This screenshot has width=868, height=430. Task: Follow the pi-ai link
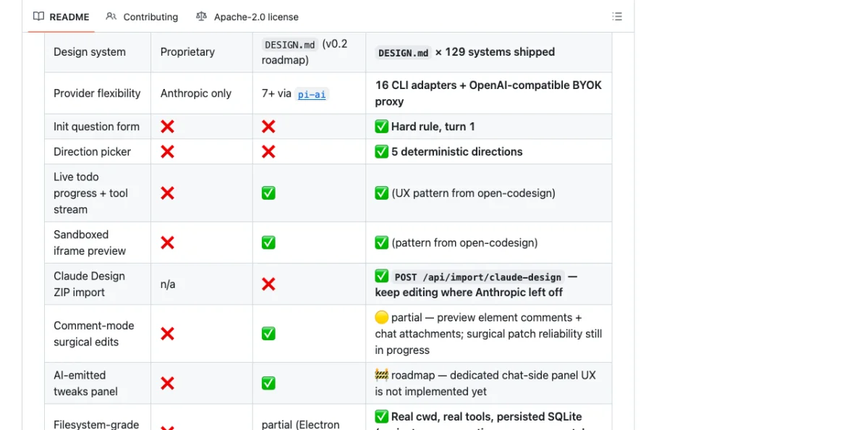coord(312,94)
